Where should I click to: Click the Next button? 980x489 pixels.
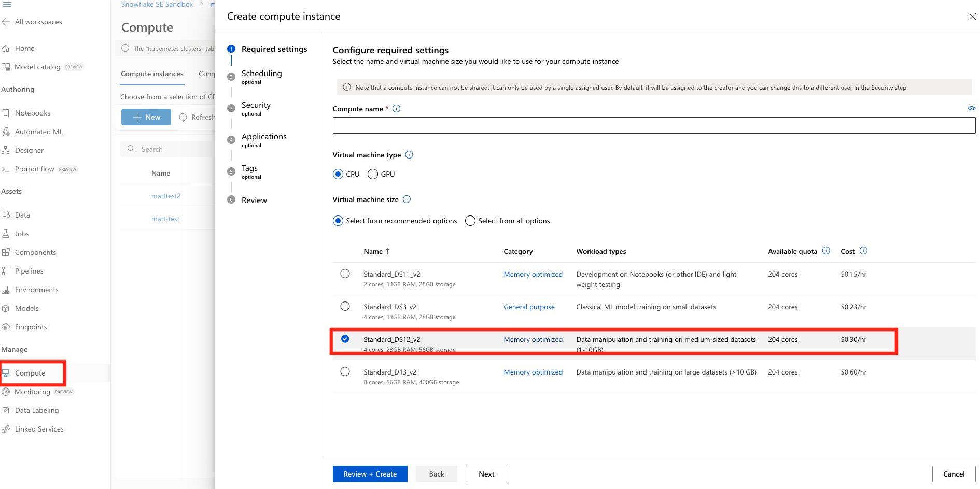pyautogui.click(x=486, y=474)
